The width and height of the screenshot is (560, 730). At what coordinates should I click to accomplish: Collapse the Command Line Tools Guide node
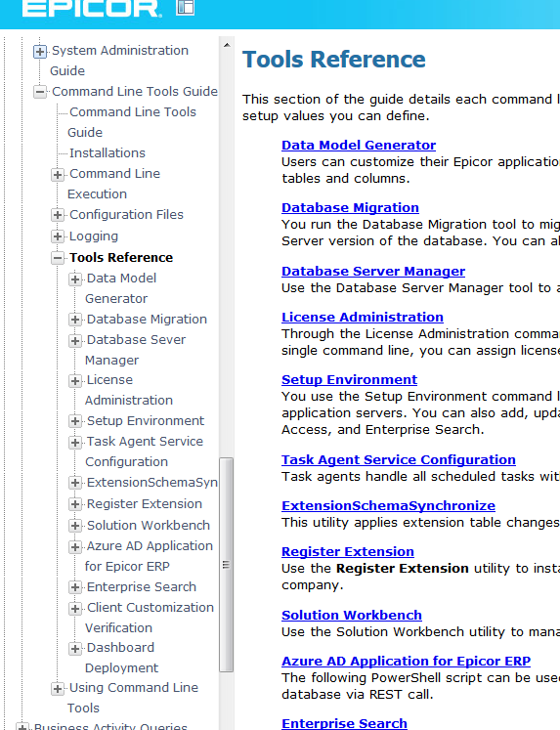(x=40, y=92)
